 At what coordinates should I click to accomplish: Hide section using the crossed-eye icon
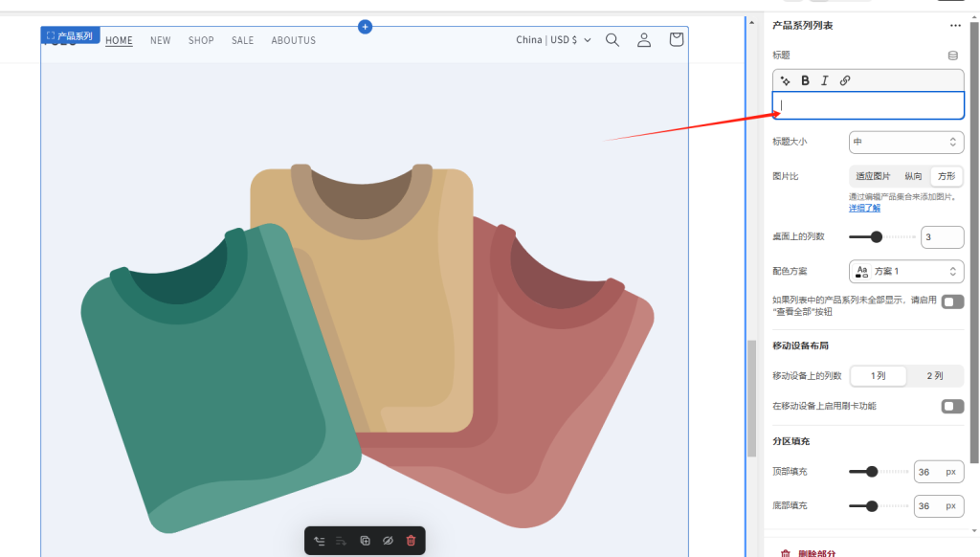tap(388, 541)
